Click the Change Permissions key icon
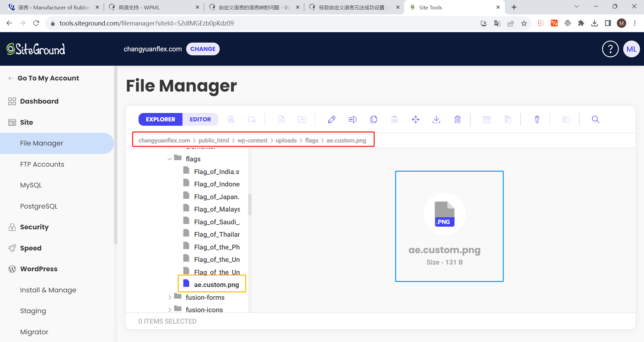Image resolution: width=644 pixels, height=342 pixels. [x=537, y=119]
